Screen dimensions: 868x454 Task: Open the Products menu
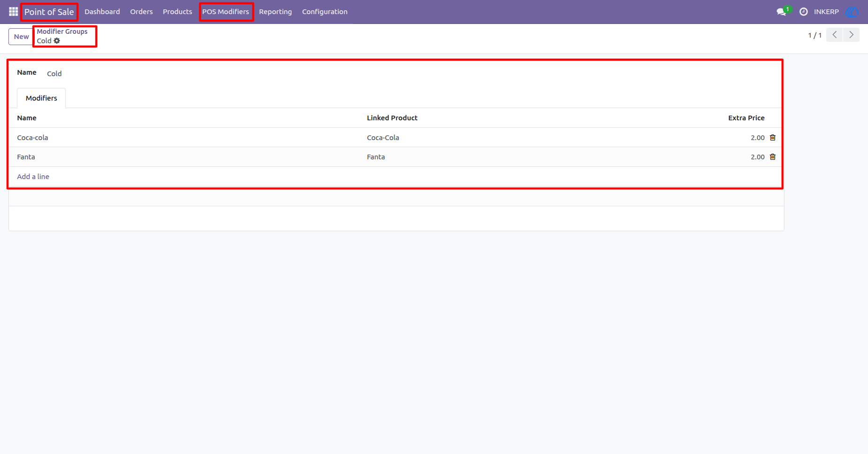(x=178, y=12)
